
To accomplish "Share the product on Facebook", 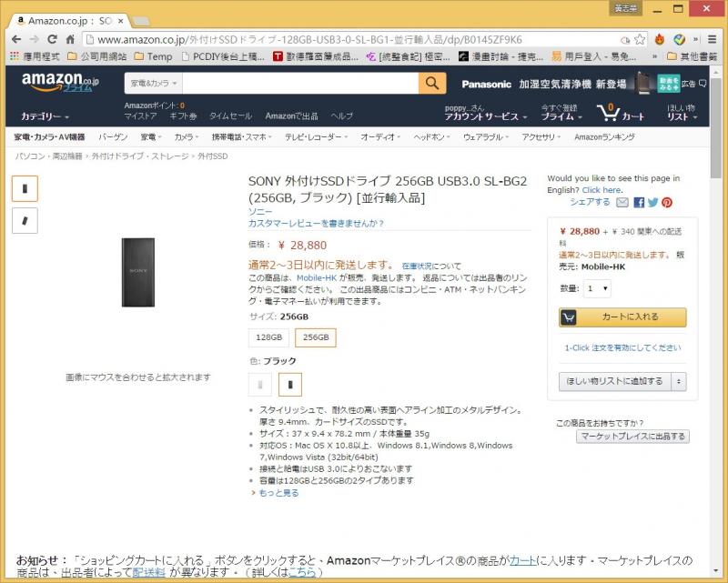I will 639,203.
